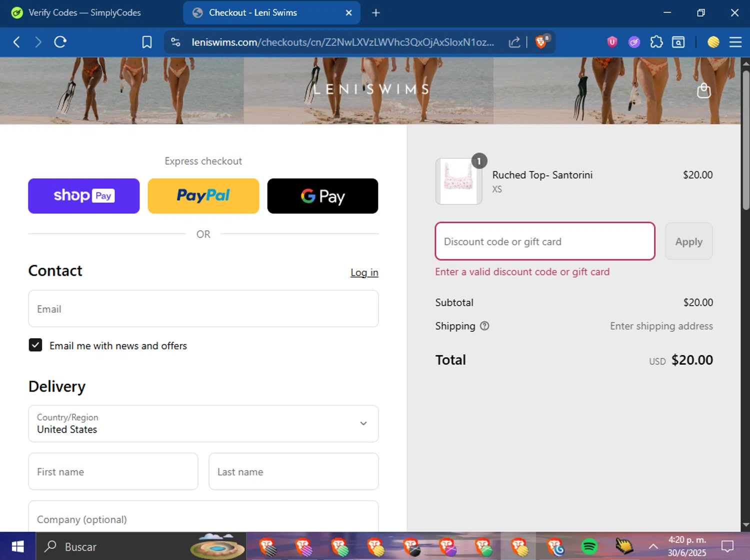
Task: Click the Log in link
Action: (364, 272)
